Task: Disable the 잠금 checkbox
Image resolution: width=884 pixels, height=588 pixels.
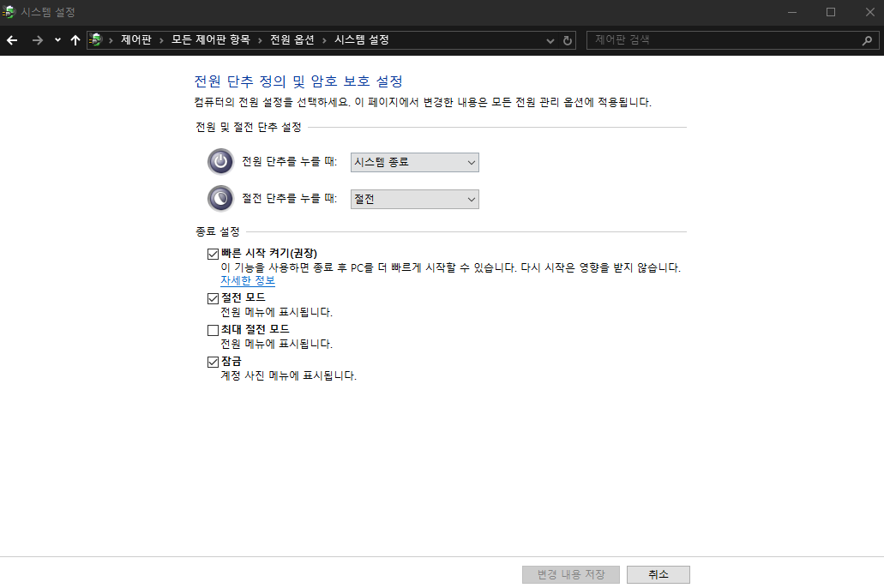Action: 212,362
